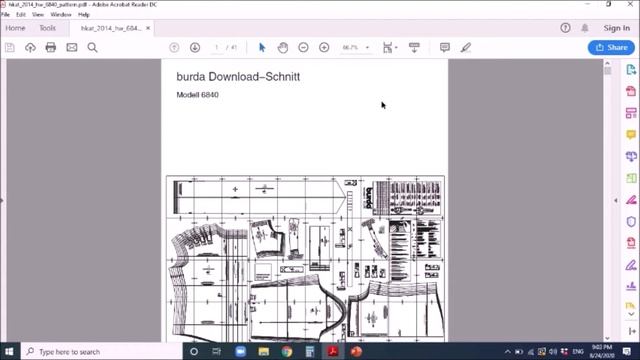
Task: Zoom in with the plus icon
Action: (324, 47)
